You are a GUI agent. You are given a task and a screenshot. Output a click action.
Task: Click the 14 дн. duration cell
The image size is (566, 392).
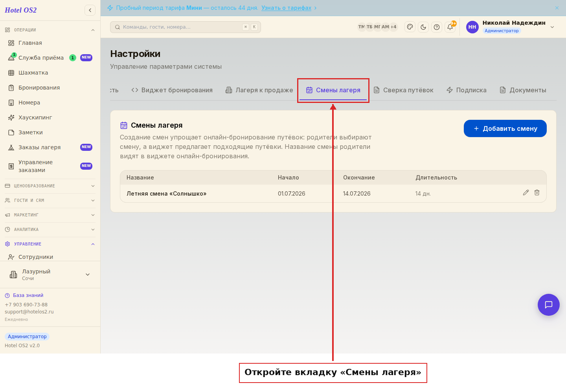423,194
